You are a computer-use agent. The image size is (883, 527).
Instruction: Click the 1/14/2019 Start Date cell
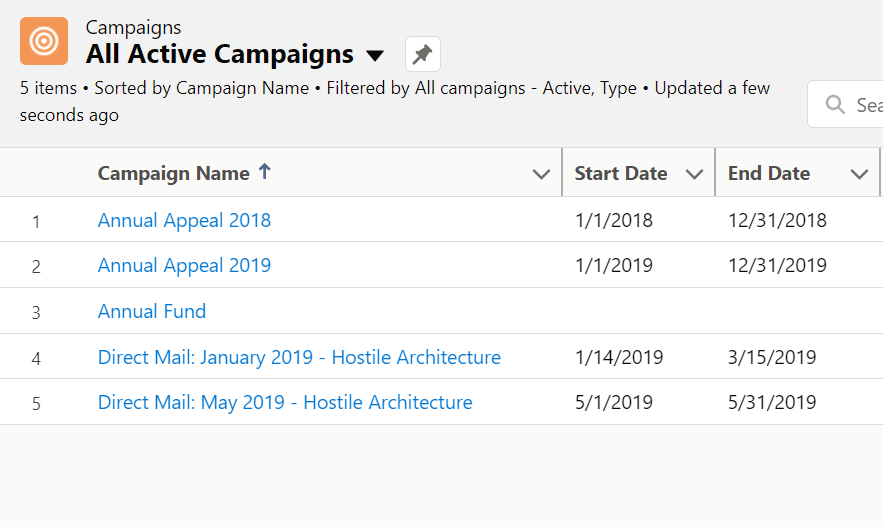[618, 357]
